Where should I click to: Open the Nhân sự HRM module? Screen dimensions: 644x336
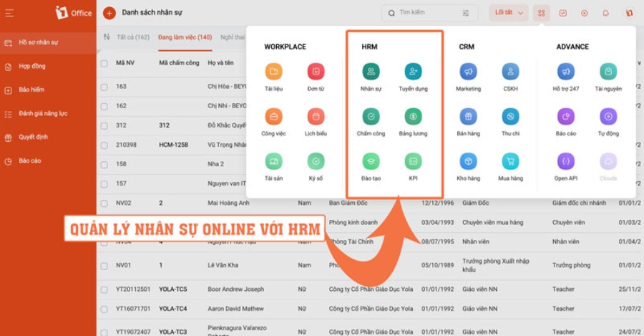pos(371,71)
